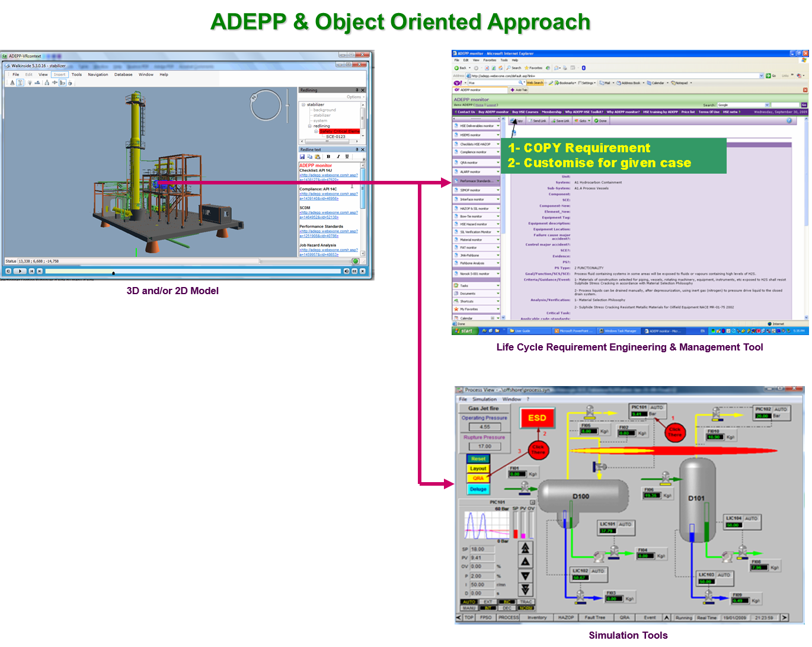Screen dimensions: 812x647
Task: Click the Save icon in Redline text toolbar
Action: [x=302, y=157]
